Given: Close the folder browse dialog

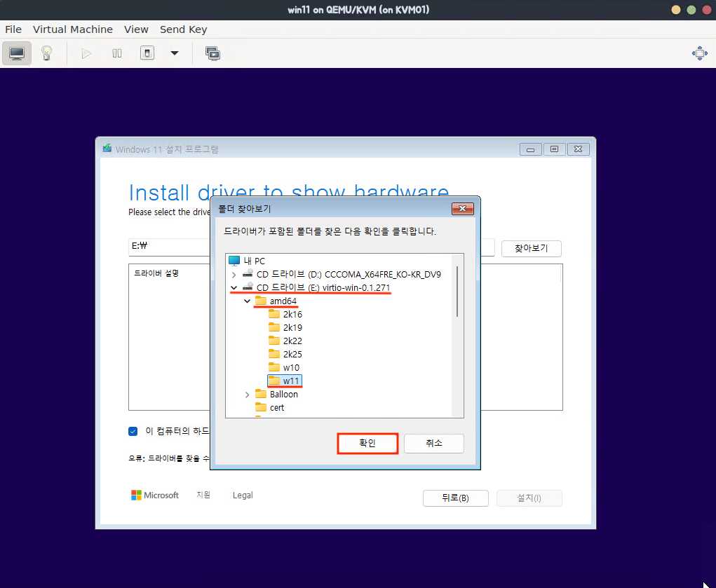Looking at the screenshot, I should (463, 209).
